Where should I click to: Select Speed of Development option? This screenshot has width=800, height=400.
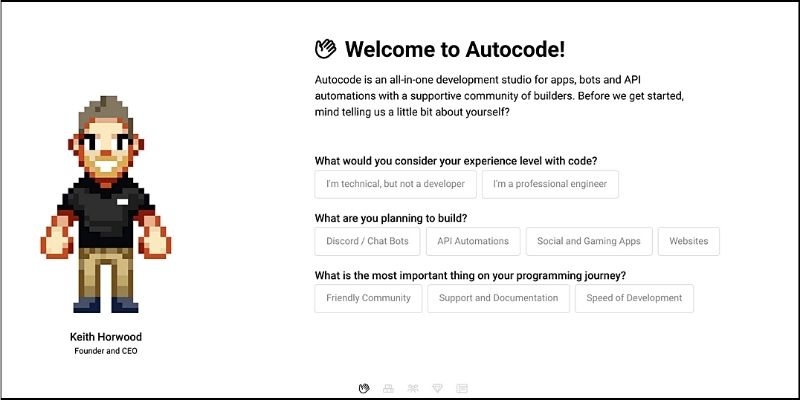pyautogui.click(x=634, y=298)
